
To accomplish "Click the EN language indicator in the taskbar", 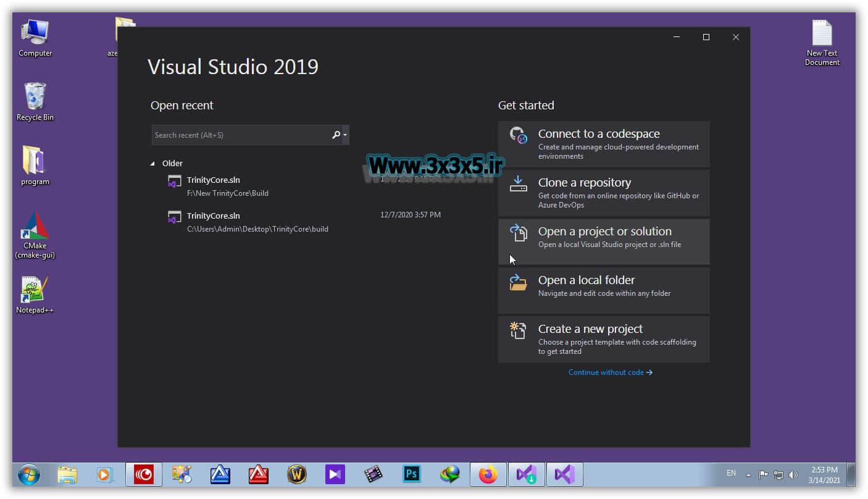I will click(x=731, y=473).
